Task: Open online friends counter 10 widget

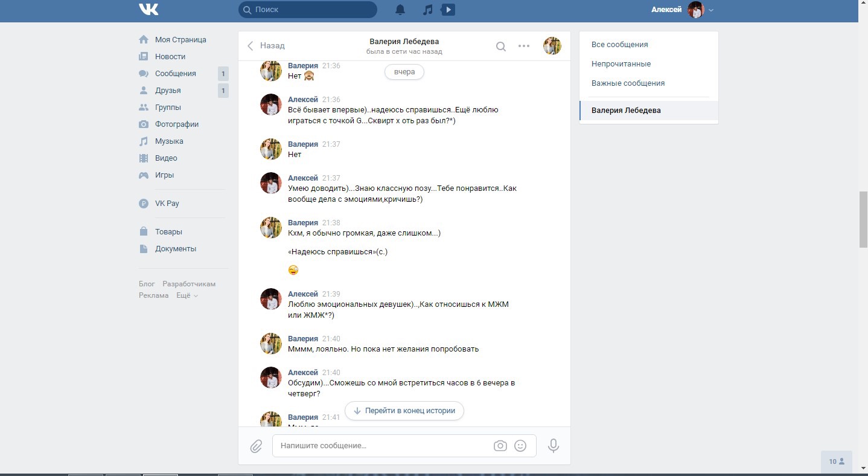Action: [x=837, y=462]
